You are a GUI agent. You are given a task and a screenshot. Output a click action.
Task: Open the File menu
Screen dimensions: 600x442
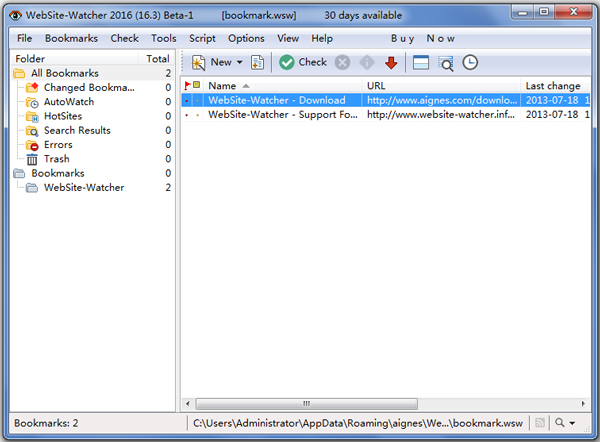click(x=24, y=39)
